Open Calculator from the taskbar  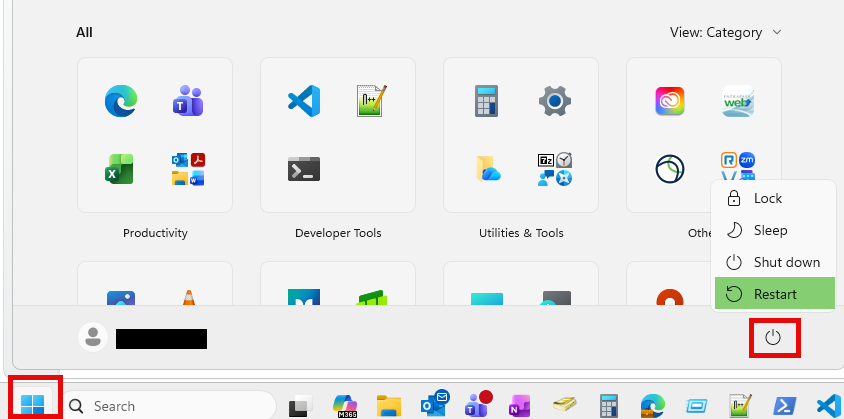[x=609, y=406]
